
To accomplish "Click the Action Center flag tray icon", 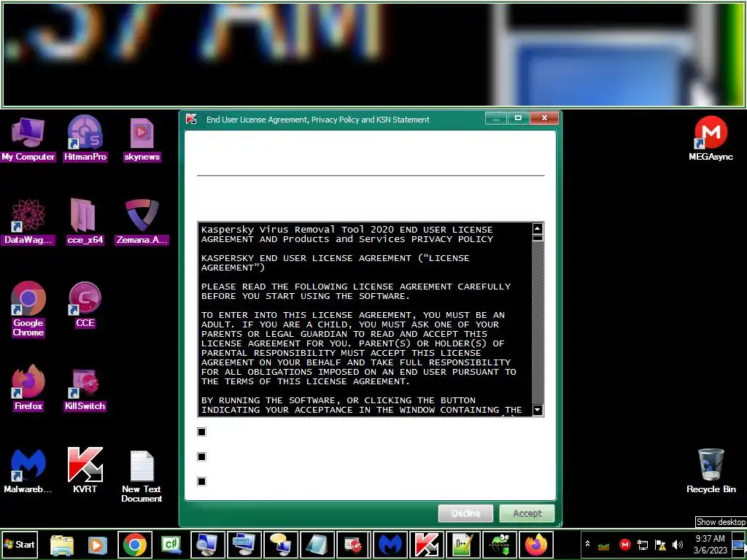I will [x=660, y=544].
